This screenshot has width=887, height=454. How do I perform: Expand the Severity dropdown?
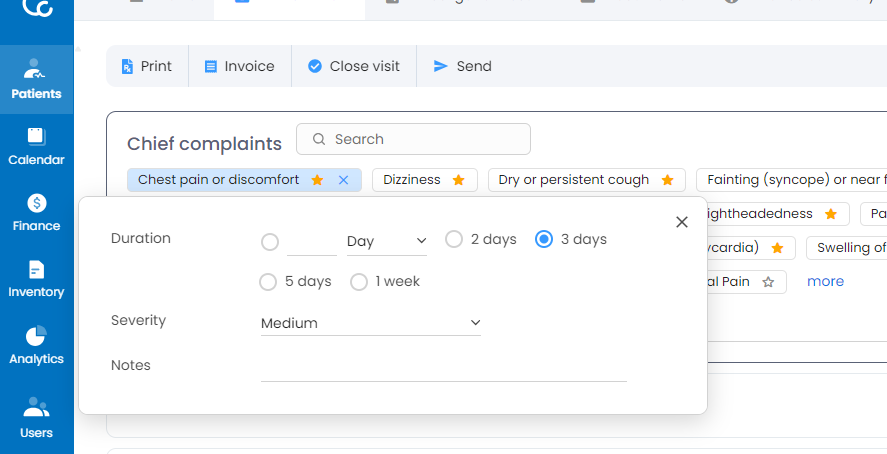tap(370, 323)
